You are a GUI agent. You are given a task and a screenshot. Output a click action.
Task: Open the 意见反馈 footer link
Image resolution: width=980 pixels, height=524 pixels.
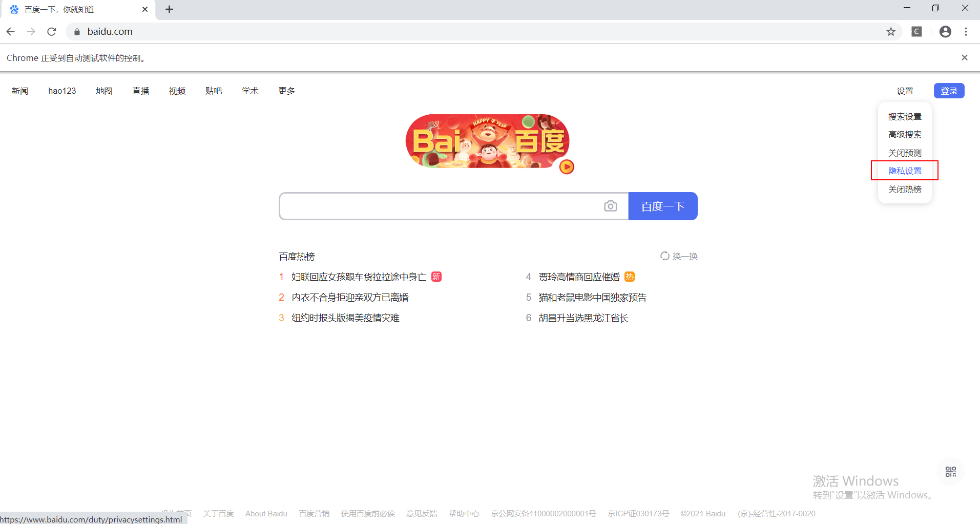[x=422, y=513]
